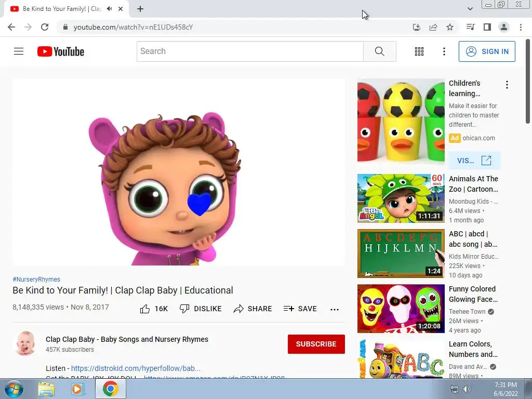Open the YouTube hamburger guide menu
The height and width of the screenshot is (399, 532).
tap(19, 51)
